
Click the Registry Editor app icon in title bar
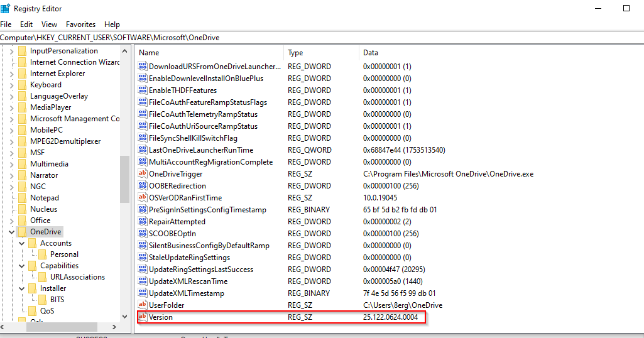pyautogui.click(x=5, y=8)
